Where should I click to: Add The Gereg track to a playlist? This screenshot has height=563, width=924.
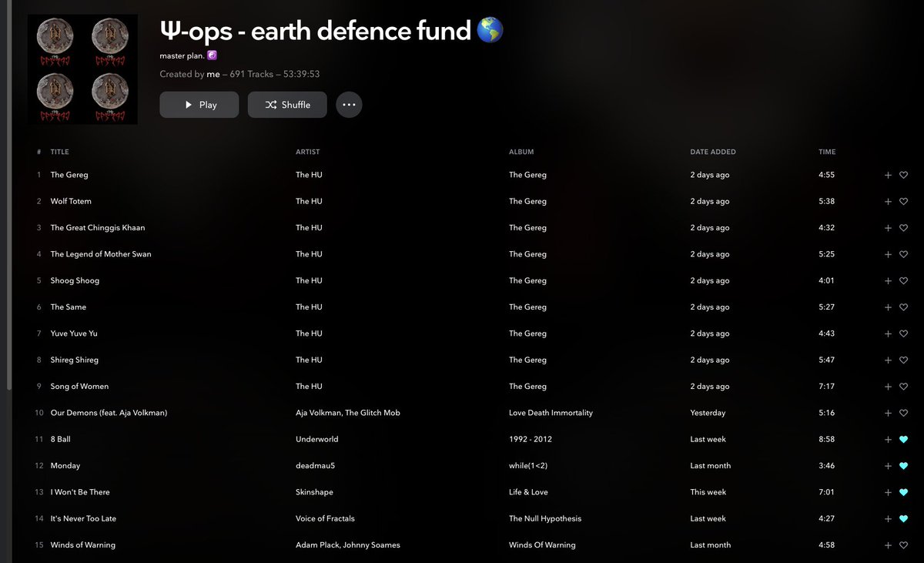(x=888, y=175)
